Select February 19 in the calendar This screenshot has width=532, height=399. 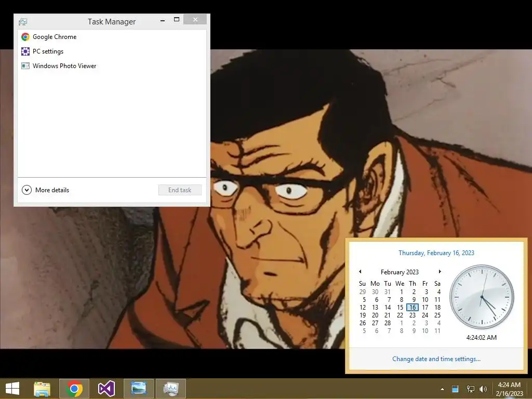tap(363, 315)
